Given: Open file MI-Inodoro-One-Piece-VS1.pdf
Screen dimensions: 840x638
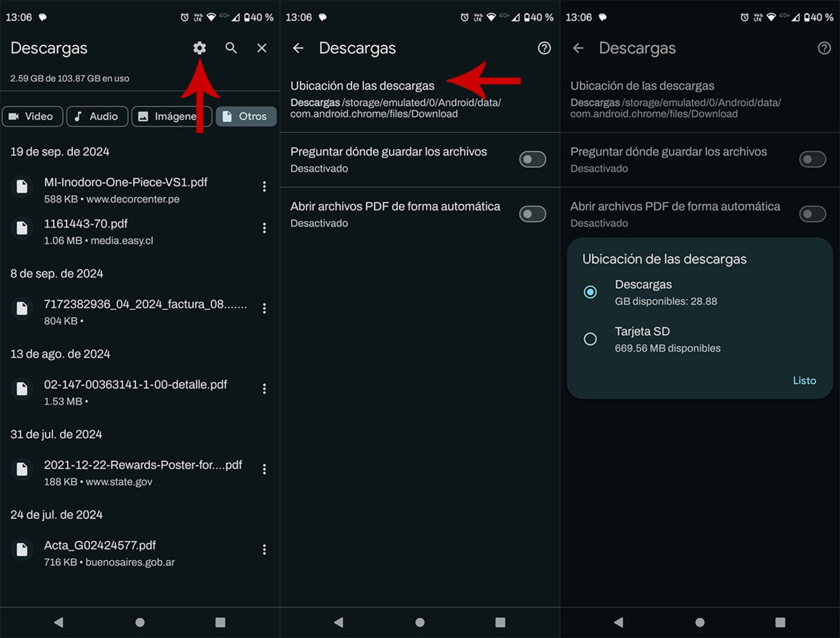Looking at the screenshot, I should [x=140, y=190].
